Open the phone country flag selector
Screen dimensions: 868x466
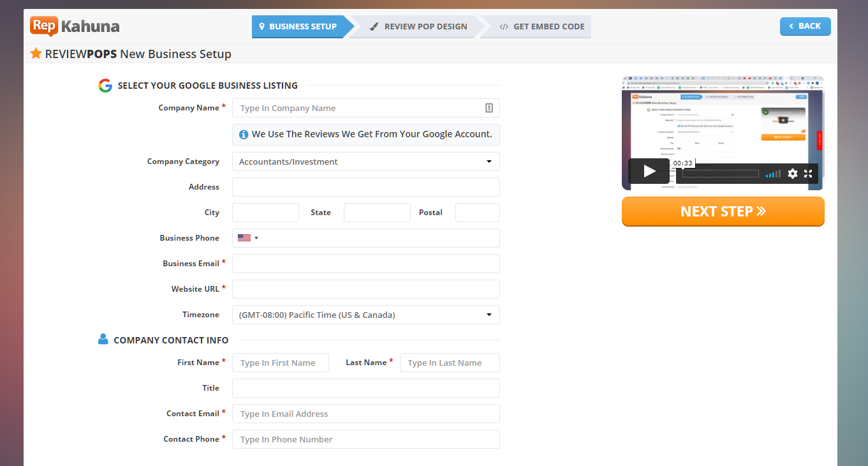click(247, 238)
